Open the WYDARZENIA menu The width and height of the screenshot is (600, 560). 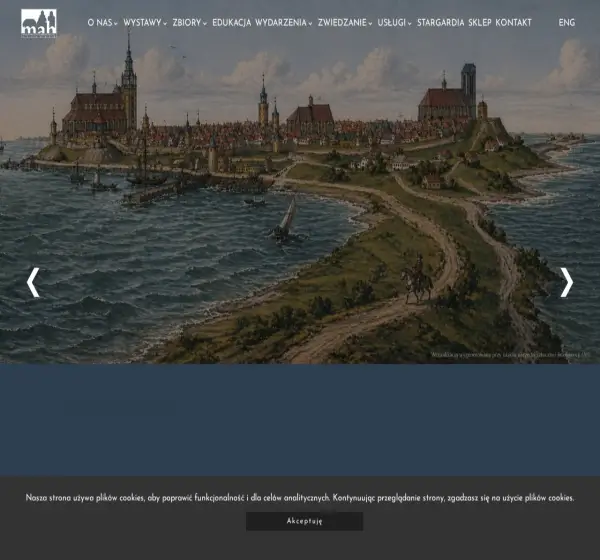[281, 23]
